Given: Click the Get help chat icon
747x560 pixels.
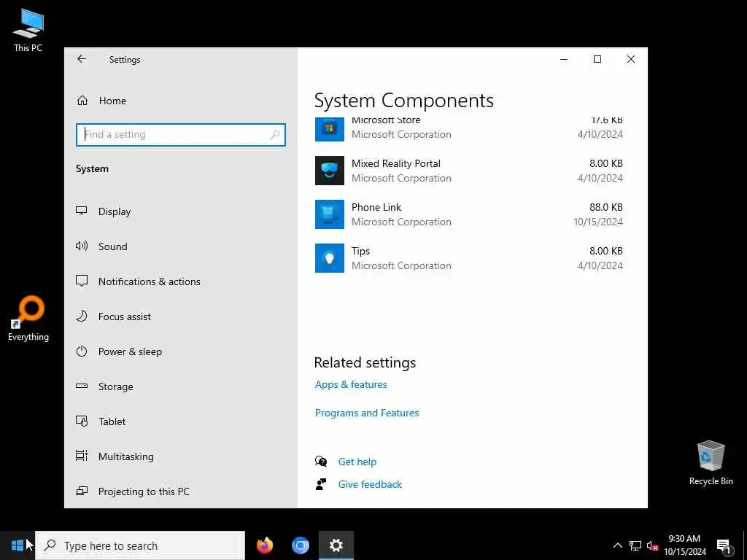Looking at the screenshot, I should click(x=321, y=461).
